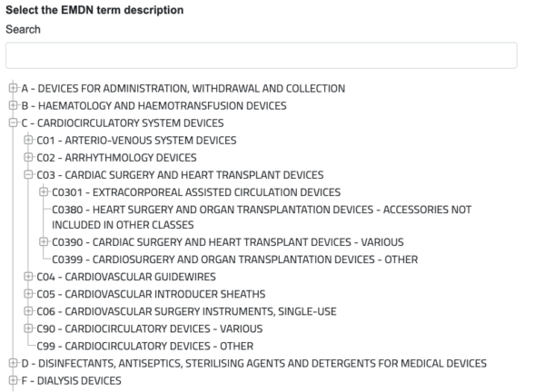Click the EMDN search input field
Image resolution: width=545 pixels, height=392 pixels.
point(261,55)
